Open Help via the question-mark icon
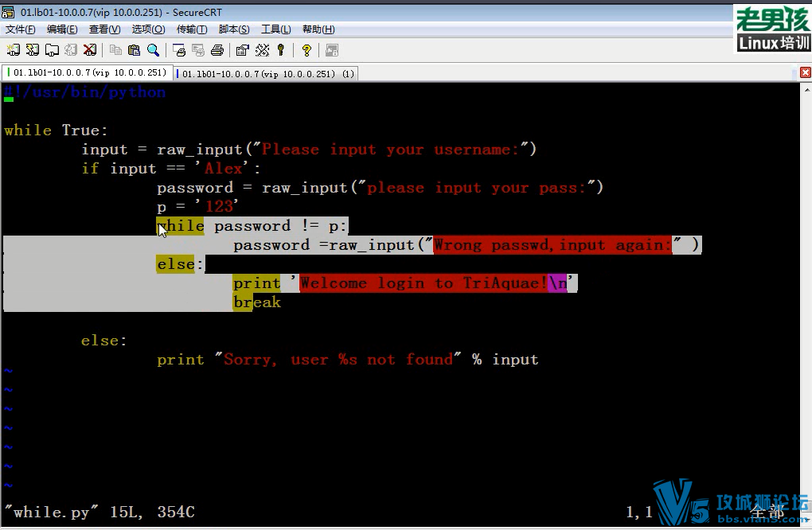Image resolution: width=812 pixels, height=530 pixels. click(308, 49)
